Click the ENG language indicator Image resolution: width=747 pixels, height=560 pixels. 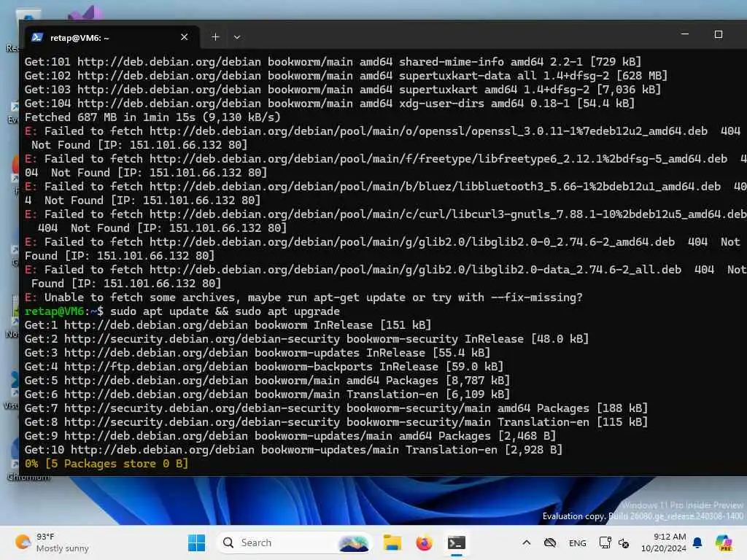578,542
